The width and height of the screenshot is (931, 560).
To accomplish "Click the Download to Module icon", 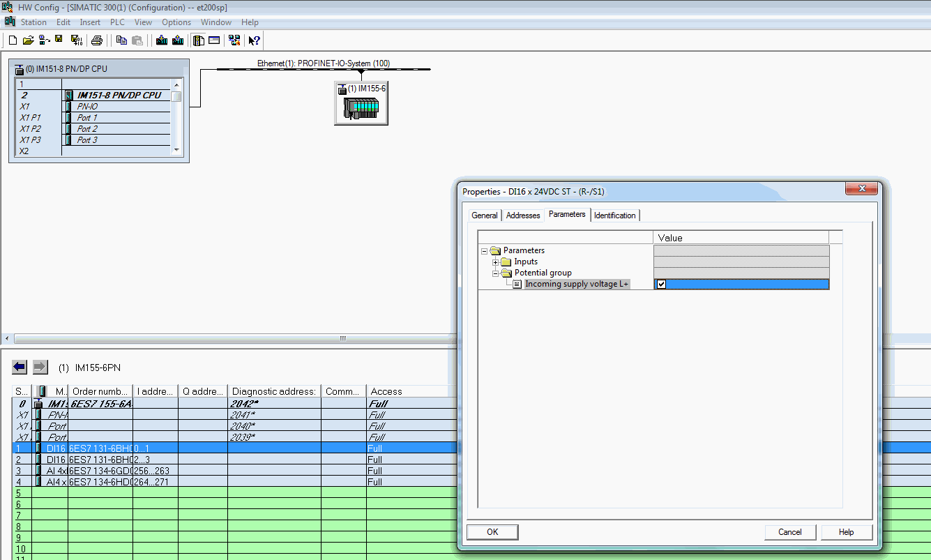I will 162,40.
